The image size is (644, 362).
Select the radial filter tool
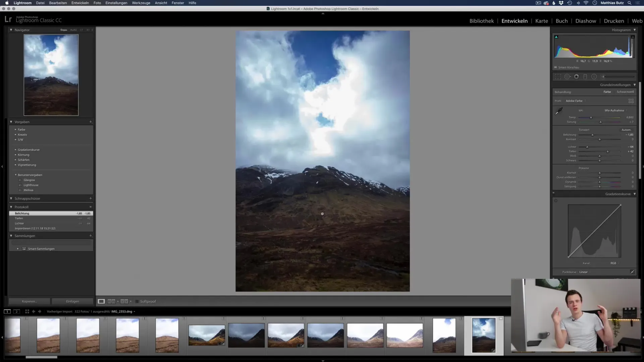[594, 77]
